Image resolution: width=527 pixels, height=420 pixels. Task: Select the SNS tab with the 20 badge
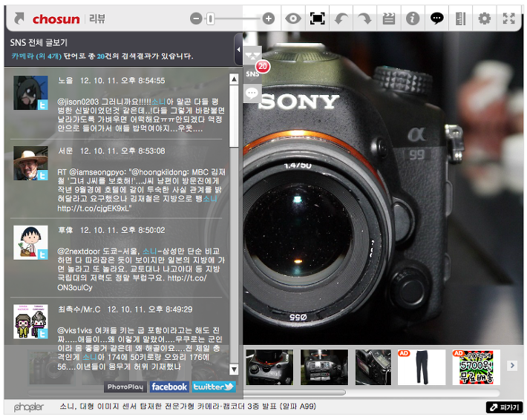[x=253, y=73]
